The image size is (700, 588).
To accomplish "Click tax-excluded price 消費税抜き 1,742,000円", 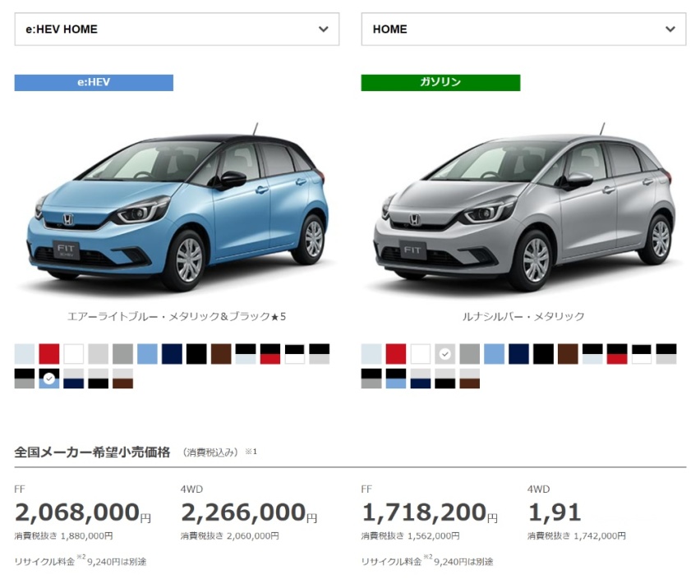I will tap(577, 535).
